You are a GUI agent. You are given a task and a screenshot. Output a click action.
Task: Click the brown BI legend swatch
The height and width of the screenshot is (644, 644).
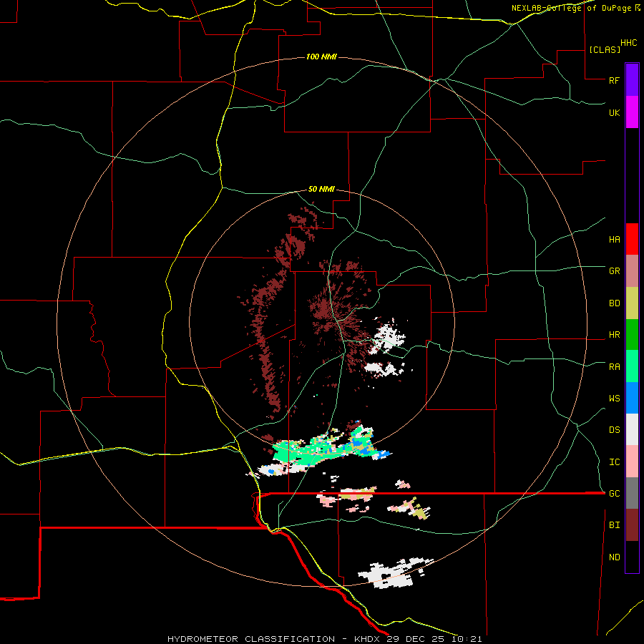pos(632,525)
